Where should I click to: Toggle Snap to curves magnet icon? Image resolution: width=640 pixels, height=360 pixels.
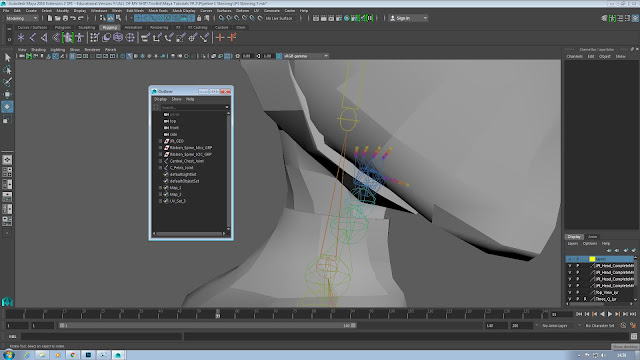(x=229, y=18)
